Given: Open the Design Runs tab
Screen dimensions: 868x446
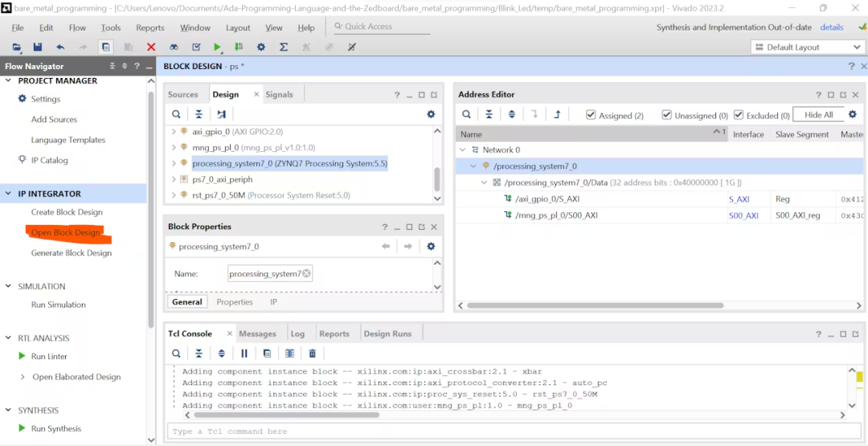Looking at the screenshot, I should 387,333.
